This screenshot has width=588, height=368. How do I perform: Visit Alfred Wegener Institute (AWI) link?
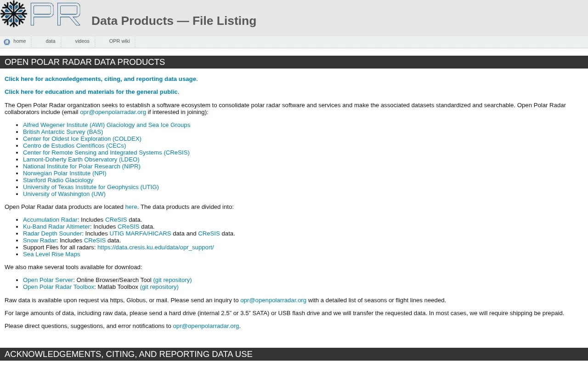107,125
